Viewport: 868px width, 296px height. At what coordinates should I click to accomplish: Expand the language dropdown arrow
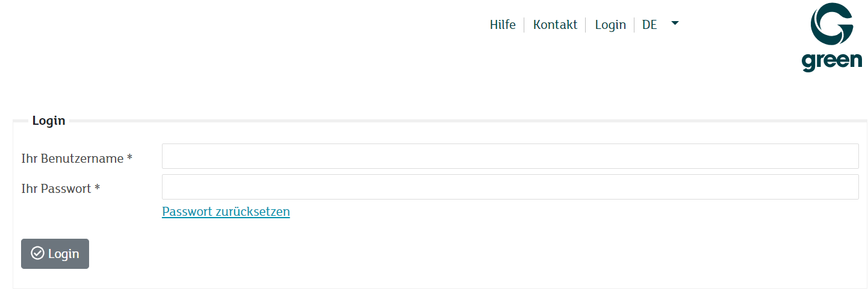675,24
